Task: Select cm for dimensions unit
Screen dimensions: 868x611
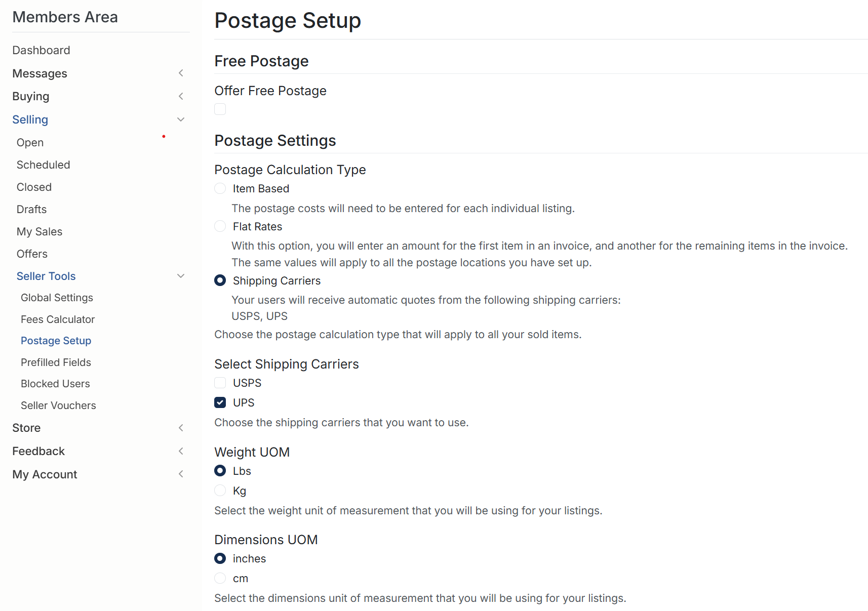Action: [220, 578]
